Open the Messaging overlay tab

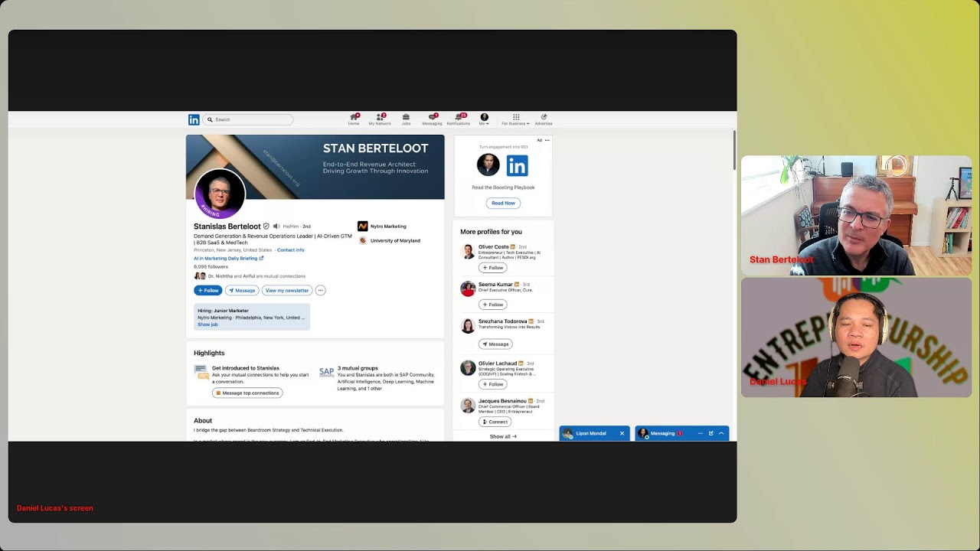[x=663, y=434]
